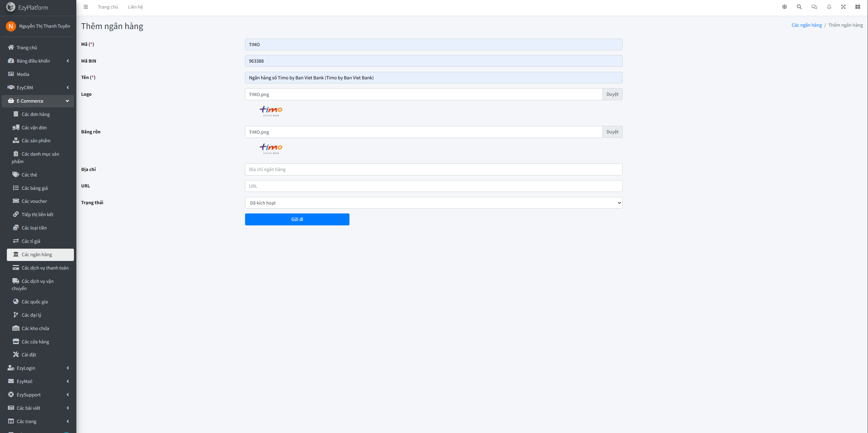Screen dimensions: 868x433
Task: Open the Trạng thái status dropdown
Action: click(x=433, y=203)
